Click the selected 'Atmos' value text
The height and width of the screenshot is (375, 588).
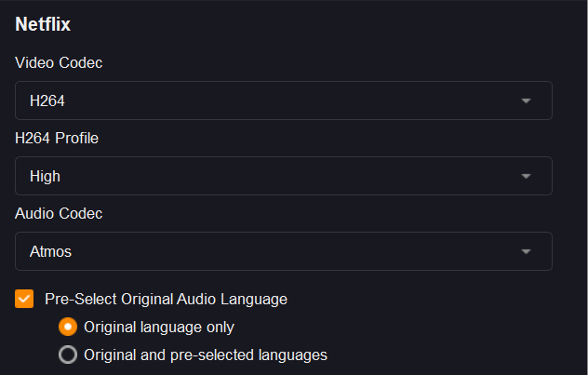[50, 251]
